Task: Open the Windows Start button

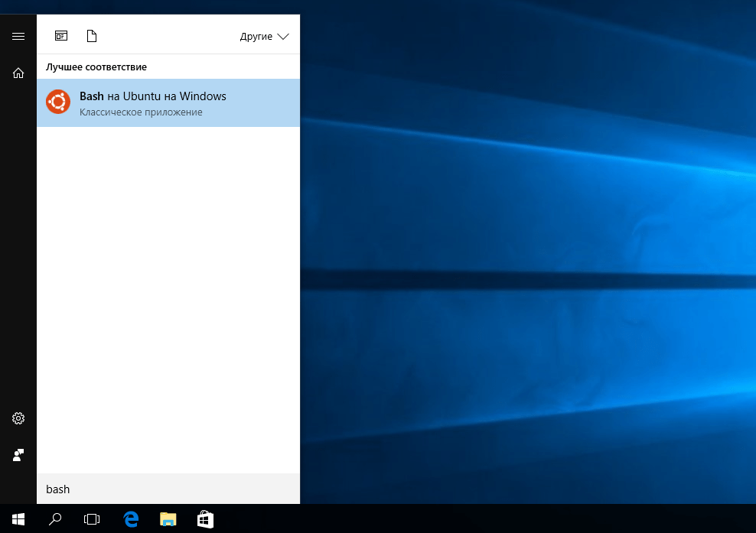Action: pos(18,519)
